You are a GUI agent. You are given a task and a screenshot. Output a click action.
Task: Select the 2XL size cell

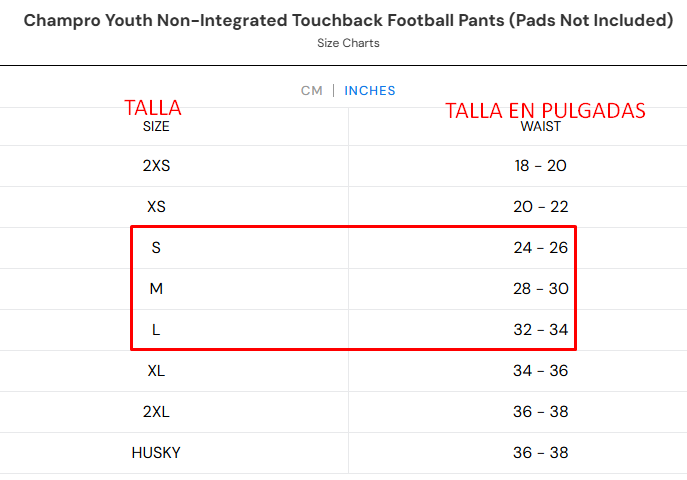[x=156, y=412]
